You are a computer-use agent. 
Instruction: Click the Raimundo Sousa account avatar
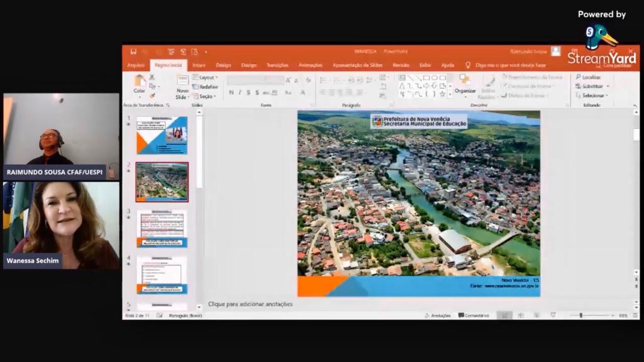click(556, 52)
